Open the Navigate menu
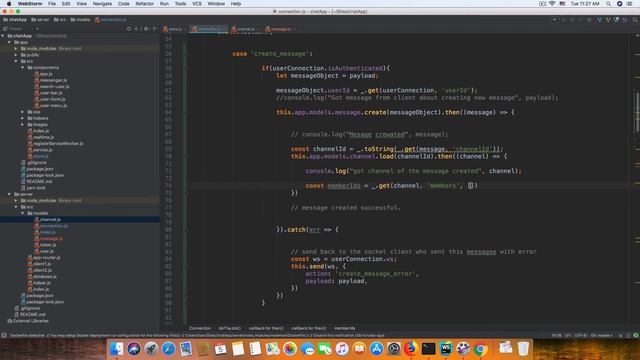The height and width of the screenshot is (360, 640). (102, 4)
